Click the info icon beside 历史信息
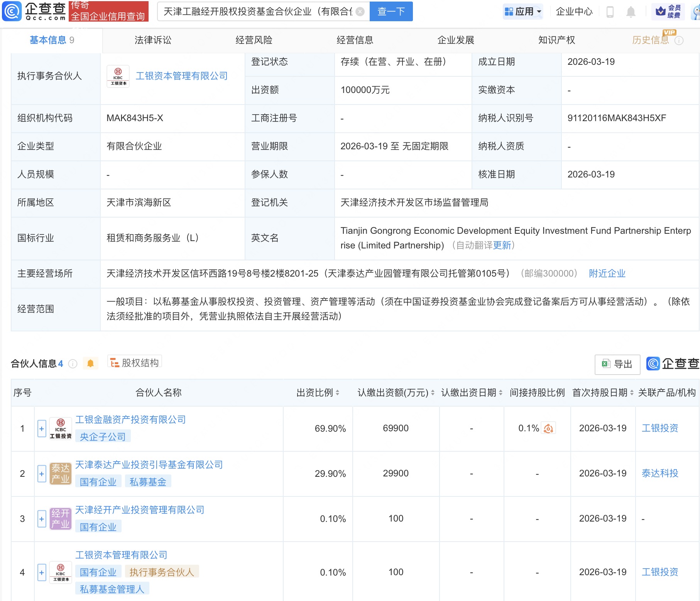The image size is (700, 601). (679, 41)
